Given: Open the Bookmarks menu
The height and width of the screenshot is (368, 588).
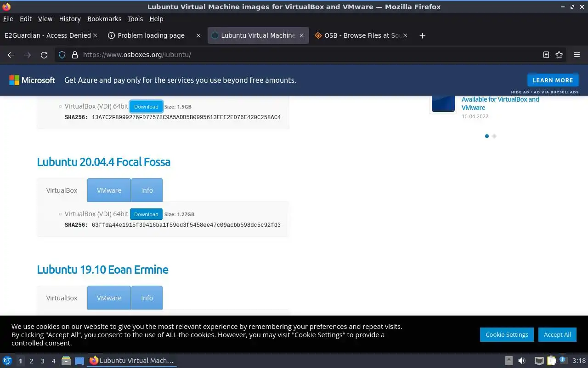Looking at the screenshot, I should point(104,19).
